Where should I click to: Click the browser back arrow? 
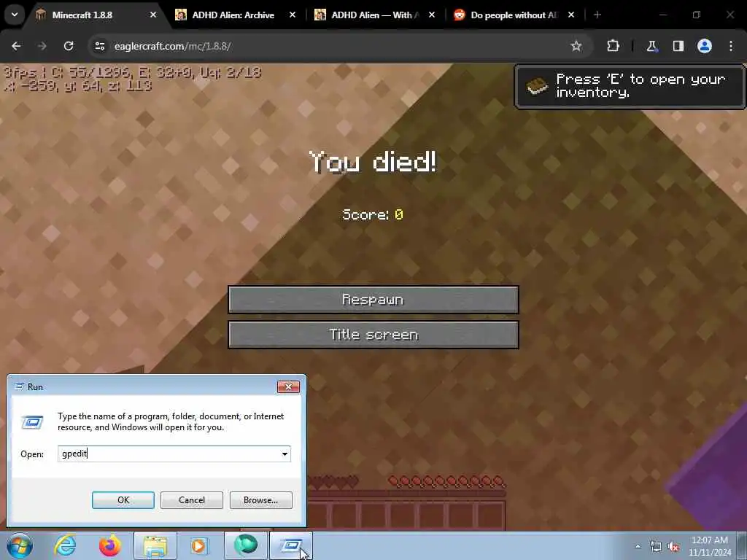(16, 46)
